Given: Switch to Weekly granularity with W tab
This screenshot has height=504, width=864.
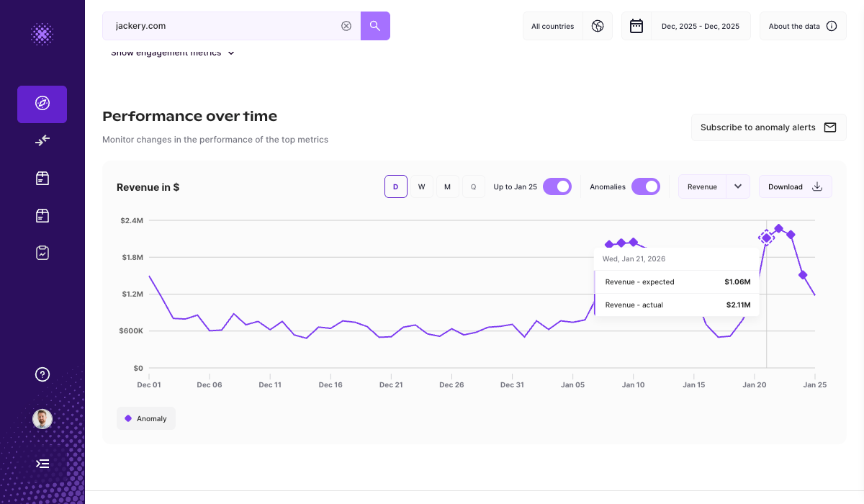Looking at the screenshot, I should [x=422, y=186].
